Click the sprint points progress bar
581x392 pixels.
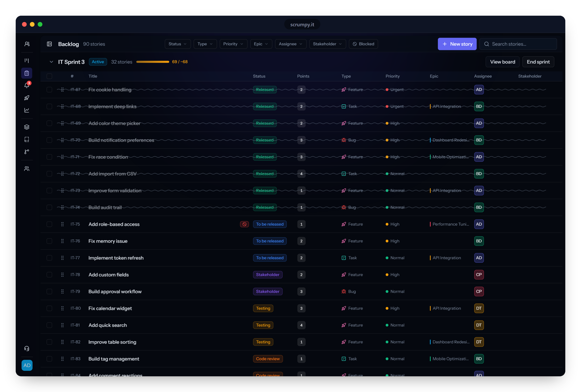click(153, 62)
